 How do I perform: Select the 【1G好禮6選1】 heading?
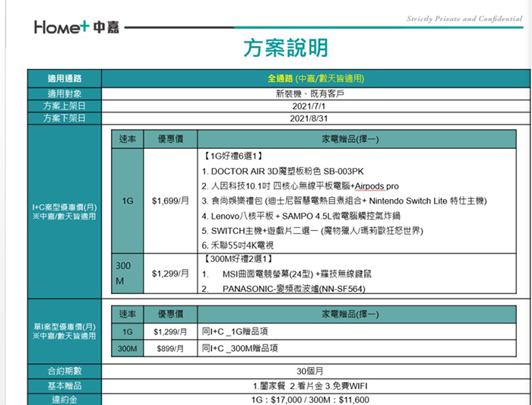(233, 156)
